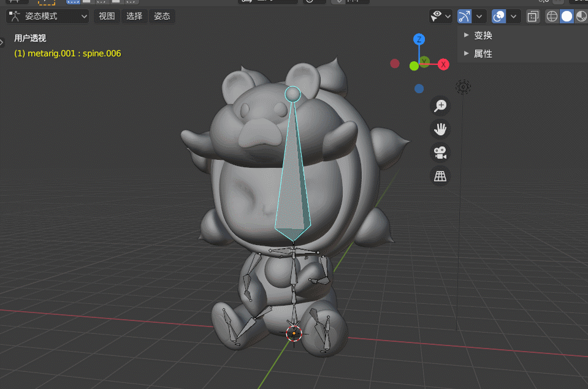This screenshot has height=389, width=588.
Task: Toggle perspective/orthographic grid icon
Action: click(440, 176)
